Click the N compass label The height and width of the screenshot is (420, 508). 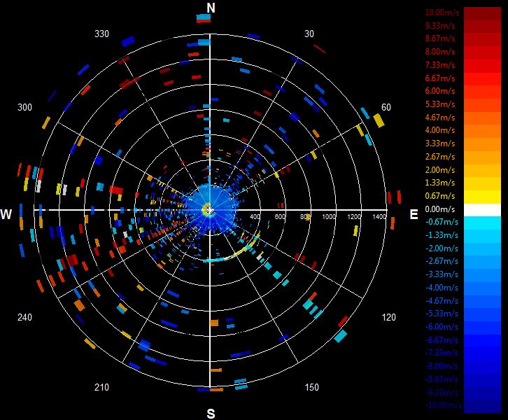pos(211,8)
